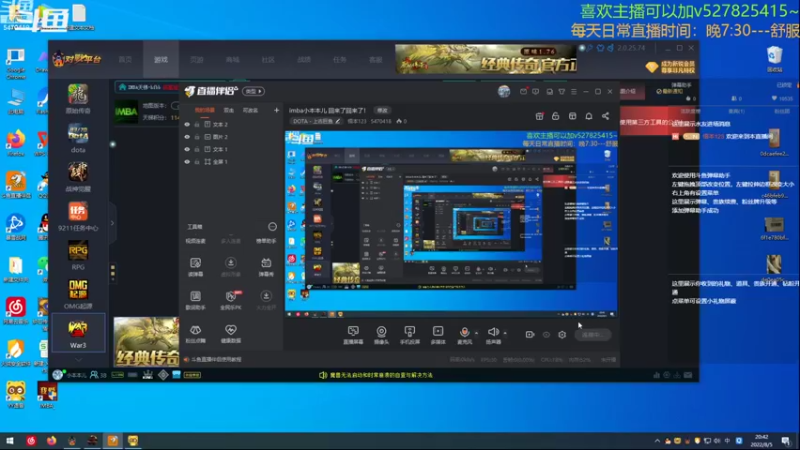Open the Recycle Bin desktop icon
Image resolution: width=800 pixels, height=450 pixels.
(774, 59)
